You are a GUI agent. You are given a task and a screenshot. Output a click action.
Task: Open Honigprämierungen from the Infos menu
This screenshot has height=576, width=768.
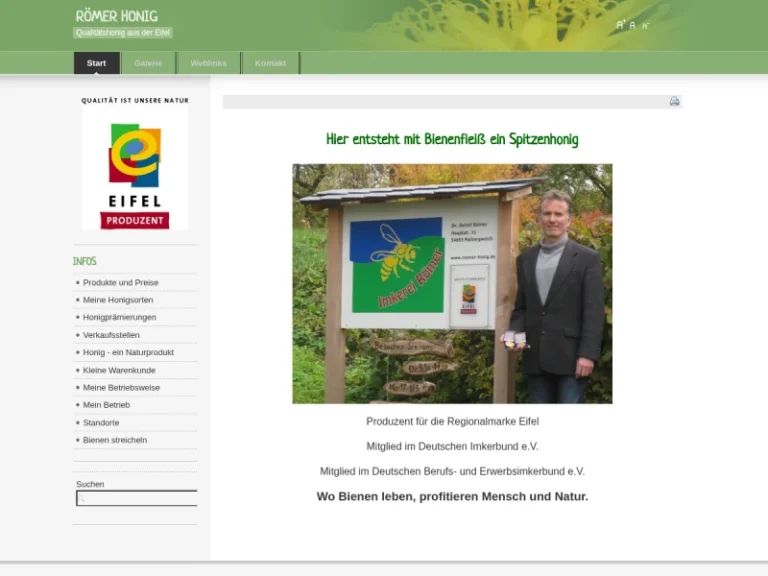[119, 317]
